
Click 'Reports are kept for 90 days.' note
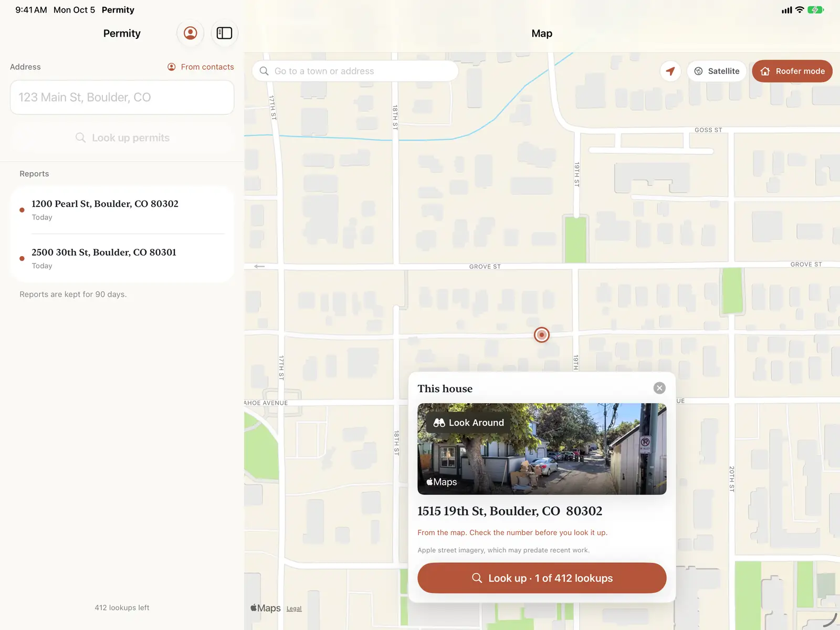coord(73,294)
